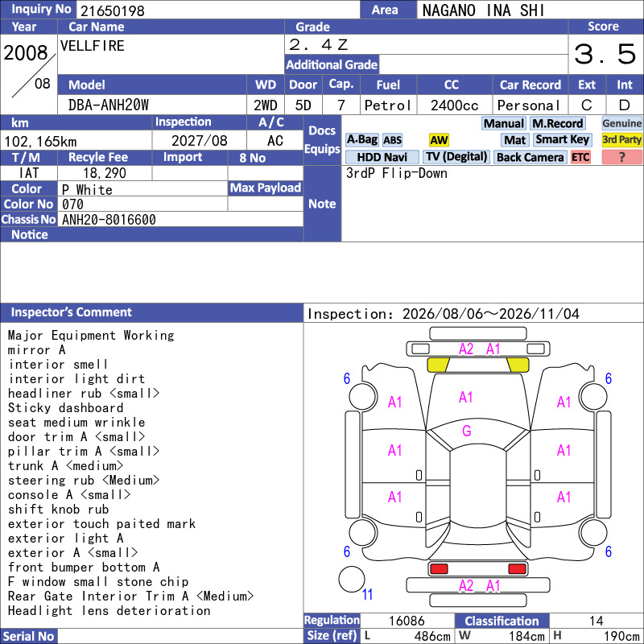Click the red question mark badge
This screenshot has width=644, height=644.
point(621,157)
